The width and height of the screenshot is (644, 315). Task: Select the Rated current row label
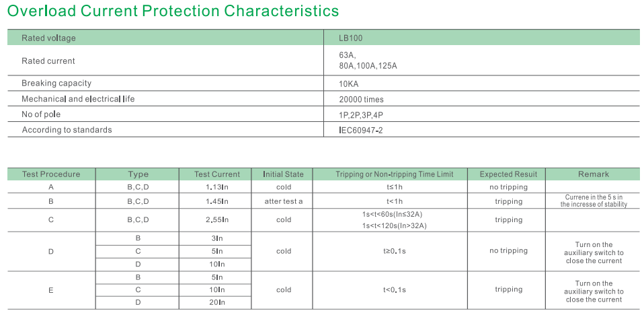coord(48,61)
